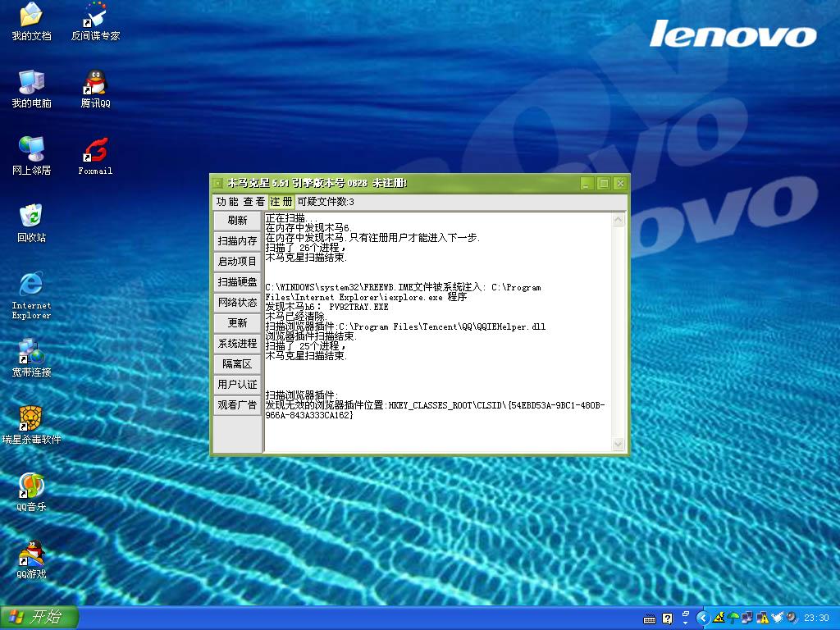Open the 我的文档 desktop icon
The width and height of the screenshot is (840, 630).
[31, 21]
